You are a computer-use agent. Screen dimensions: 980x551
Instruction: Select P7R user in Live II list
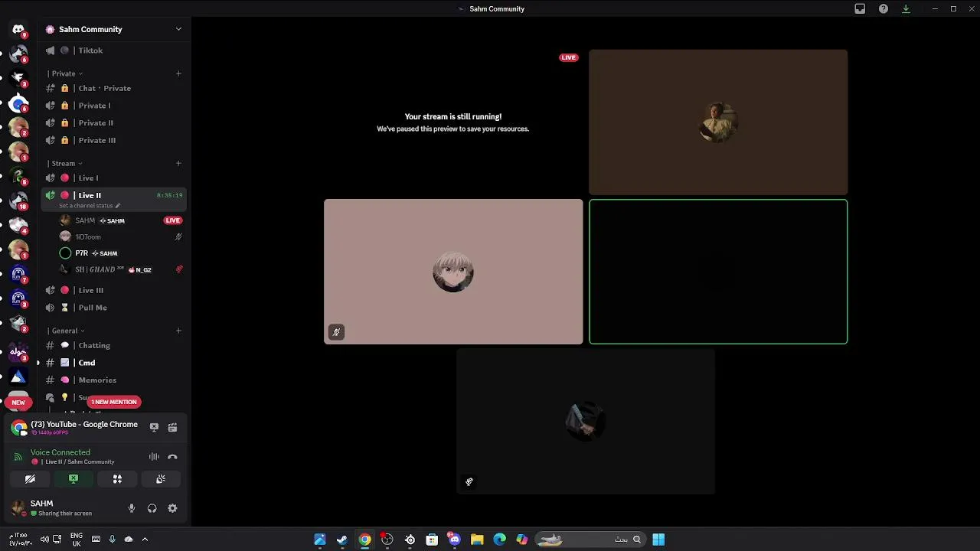click(121, 253)
